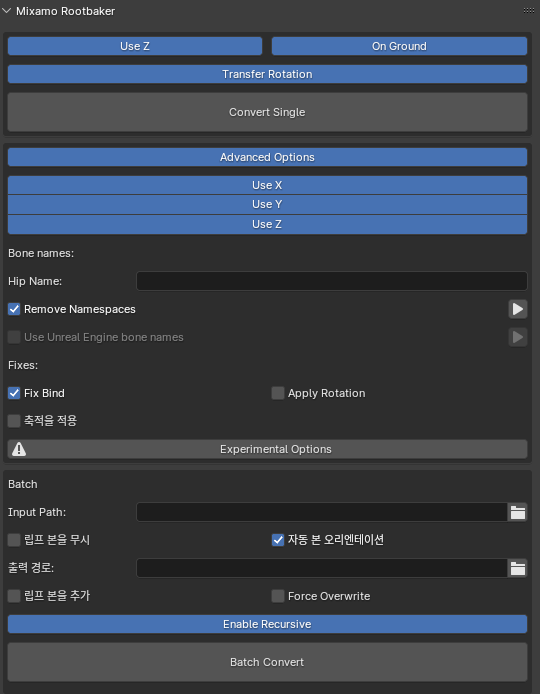Uncheck Remove Namespaces
This screenshot has height=694, width=540.
point(14,309)
